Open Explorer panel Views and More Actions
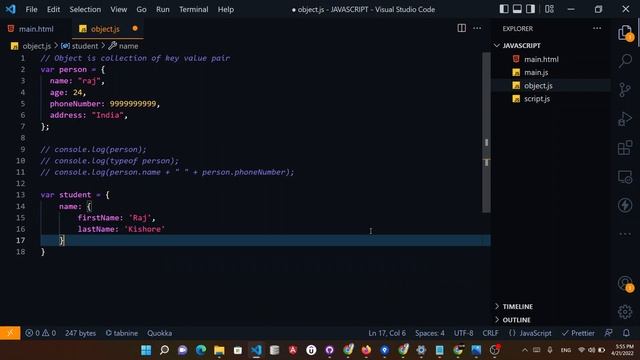Screen dimensions: 640x360 [597, 28]
